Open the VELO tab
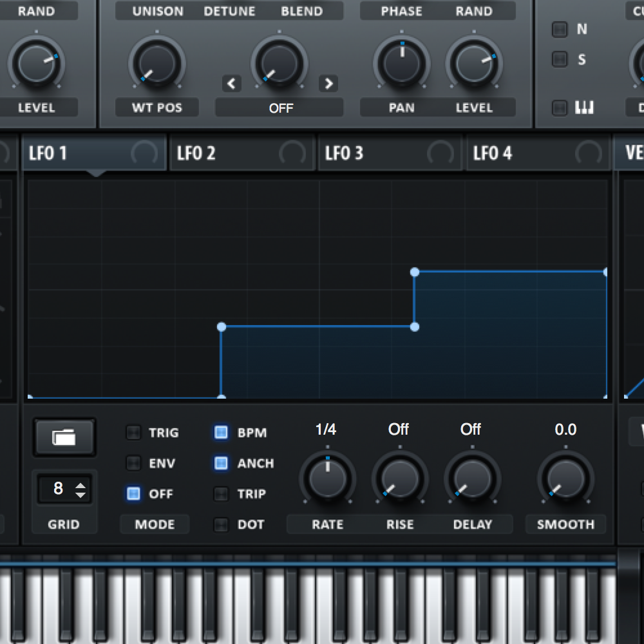Viewport: 644px width, 644px height. [x=629, y=153]
